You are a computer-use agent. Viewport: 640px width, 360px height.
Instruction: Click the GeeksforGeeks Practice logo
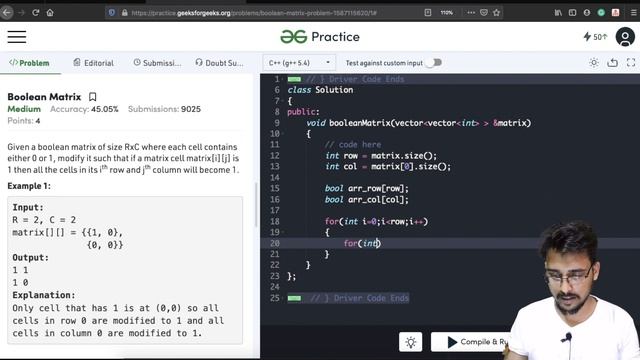tap(320, 37)
